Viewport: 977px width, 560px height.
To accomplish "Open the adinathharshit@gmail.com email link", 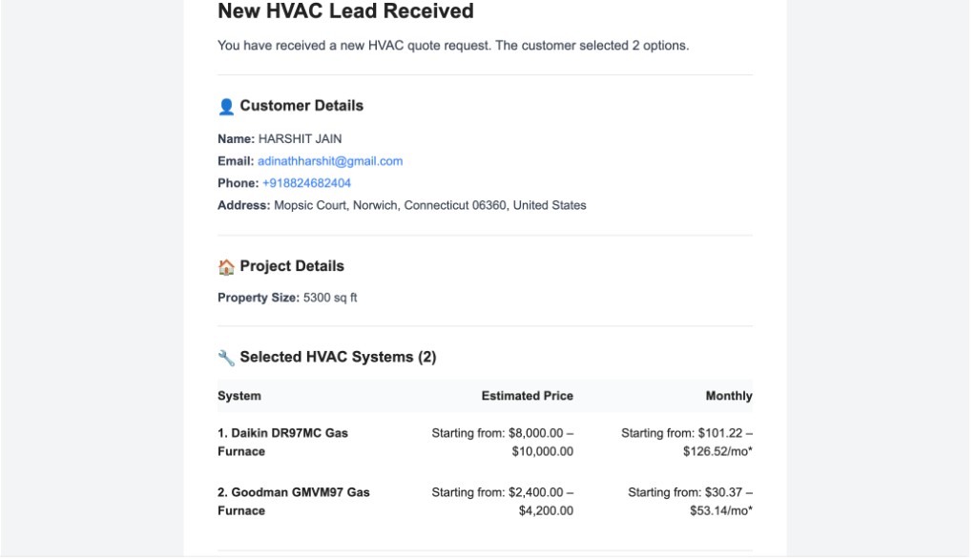I will tap(330, 161).
